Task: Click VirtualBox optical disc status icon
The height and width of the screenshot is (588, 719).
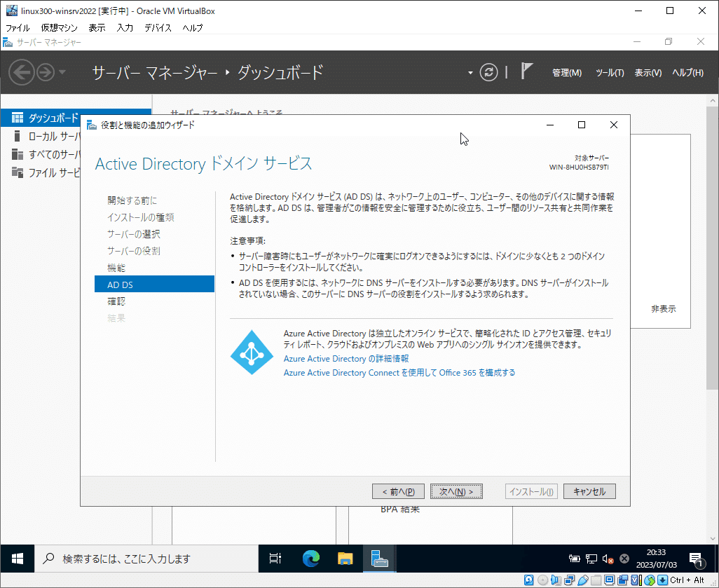Action: pos(542,580)
